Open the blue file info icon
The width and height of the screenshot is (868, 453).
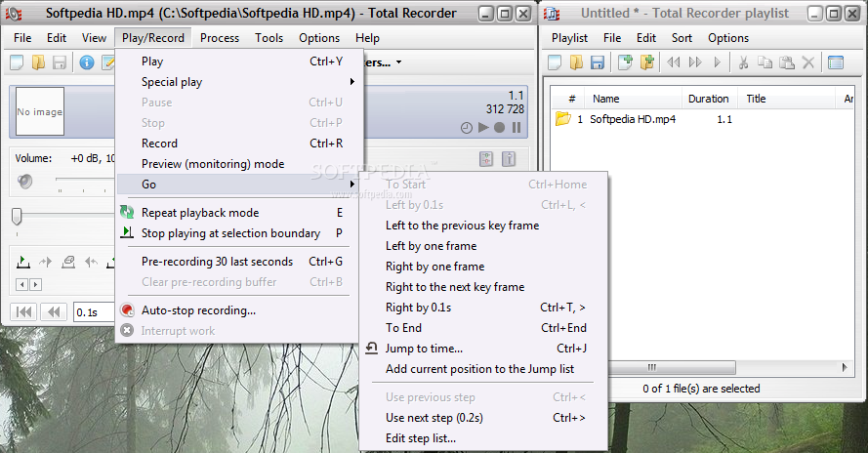[86, 62]
